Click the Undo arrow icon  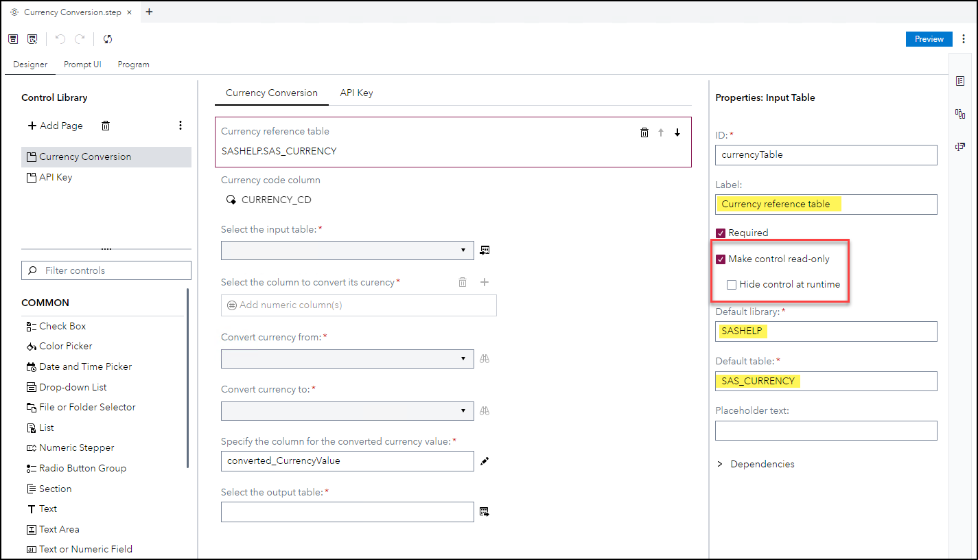(x=60, y=39)
